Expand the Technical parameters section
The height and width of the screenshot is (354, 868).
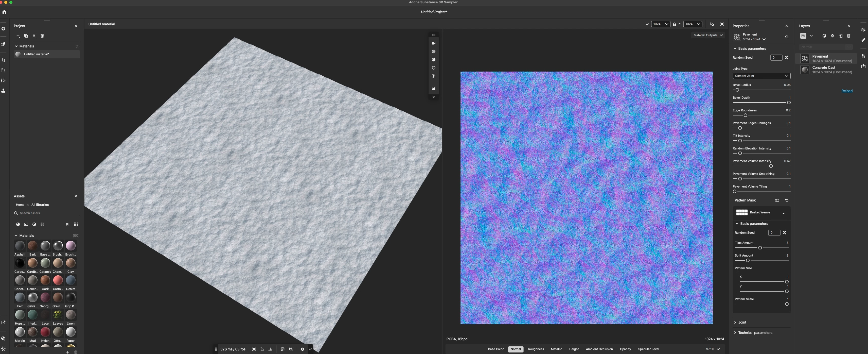point(755,333)
